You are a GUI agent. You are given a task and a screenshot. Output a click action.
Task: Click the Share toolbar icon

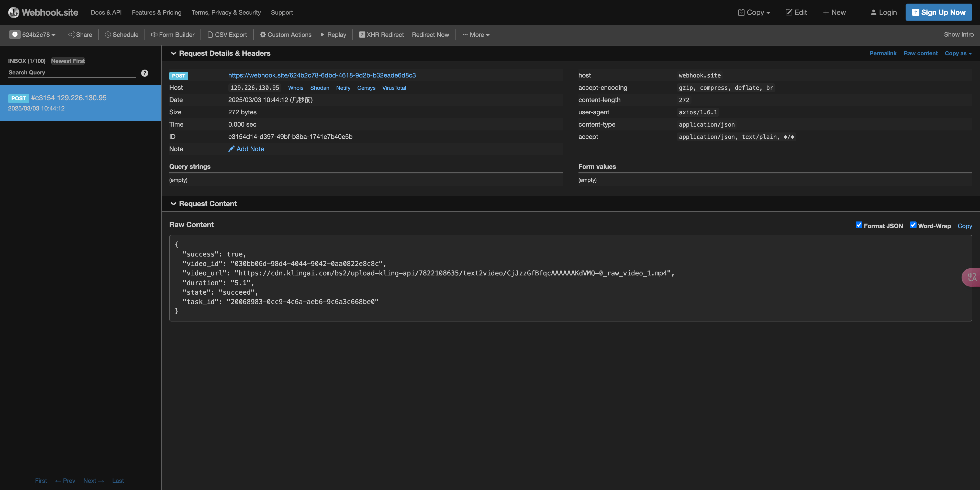(71, 35)
